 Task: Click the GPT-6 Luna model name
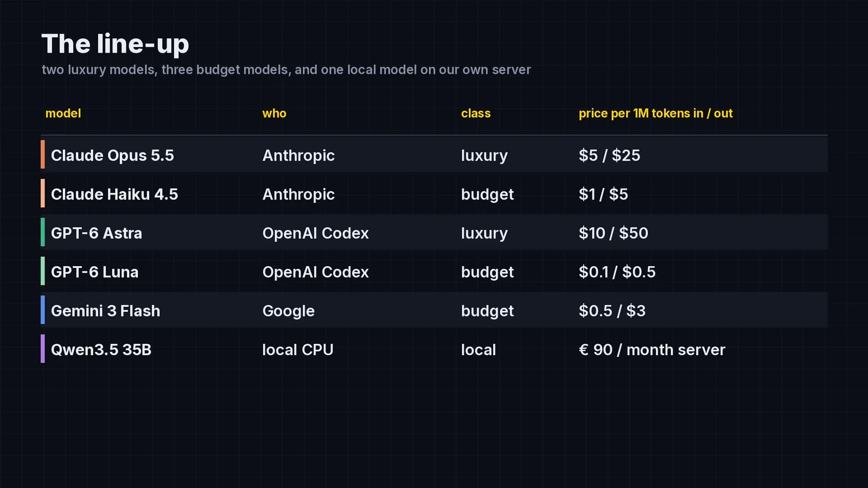point(94,272)
